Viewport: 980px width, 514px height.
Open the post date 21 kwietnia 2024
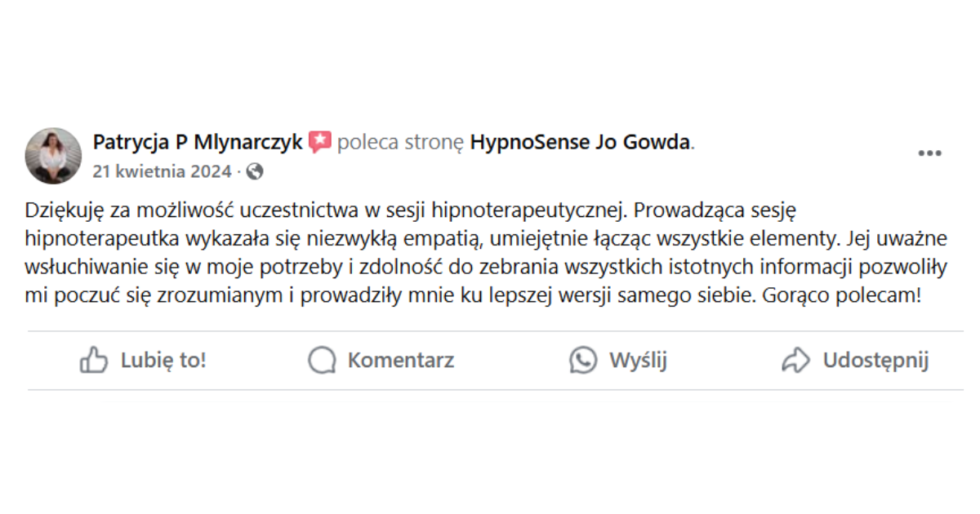(163, 171)
